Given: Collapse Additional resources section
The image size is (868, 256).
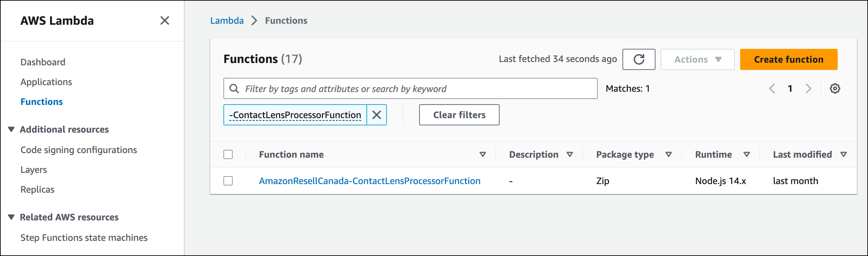Looking at the screenshot, I should coord(12,130).
